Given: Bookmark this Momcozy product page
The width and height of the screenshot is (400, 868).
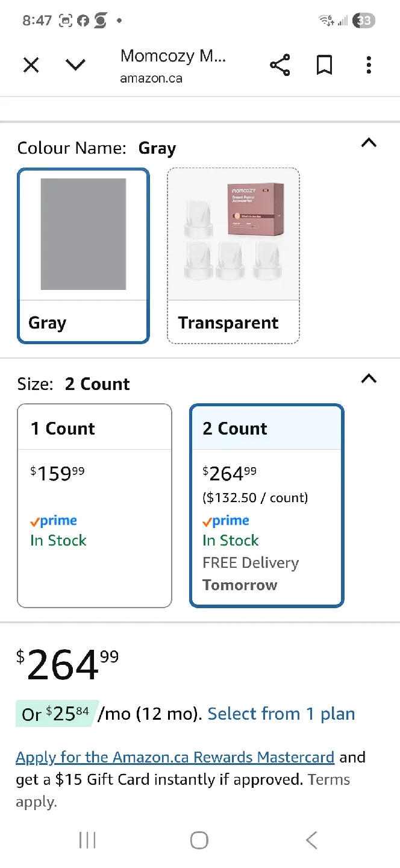Looking at the screenshot, I should click(324, 64).
